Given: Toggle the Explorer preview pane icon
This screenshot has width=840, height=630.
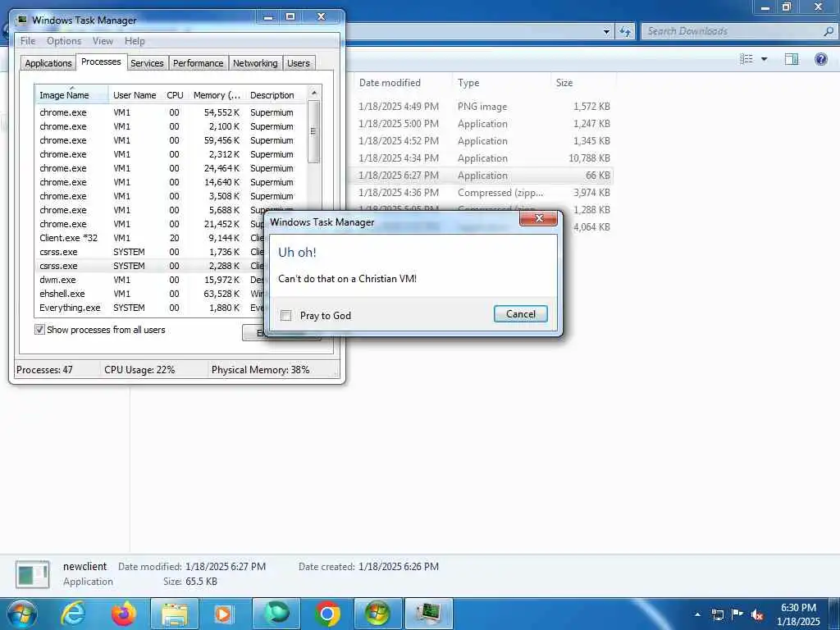Looking at the screenshot, I should (x=792, y=59).
